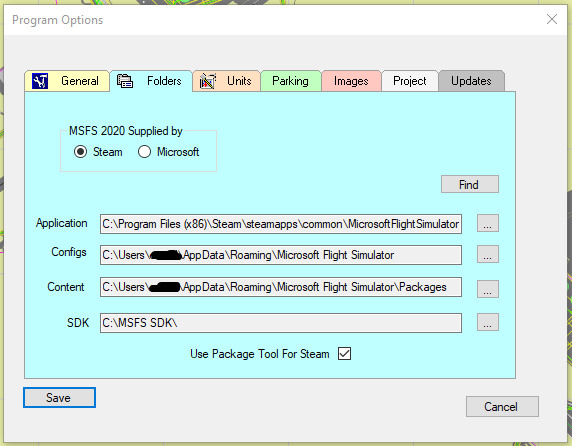This screenshot has width=572, height=446.
Task: Click the Content path field
Action: [281, 287]
